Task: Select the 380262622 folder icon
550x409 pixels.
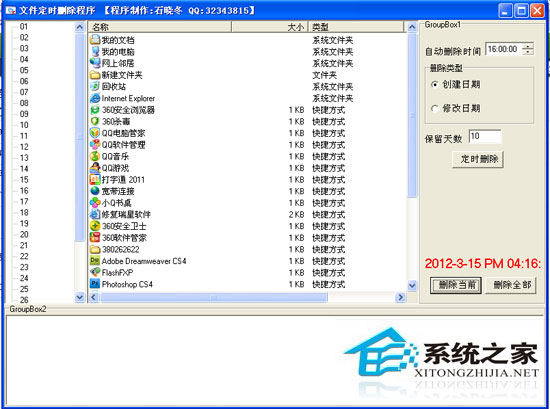Action: tap(95, 249)
